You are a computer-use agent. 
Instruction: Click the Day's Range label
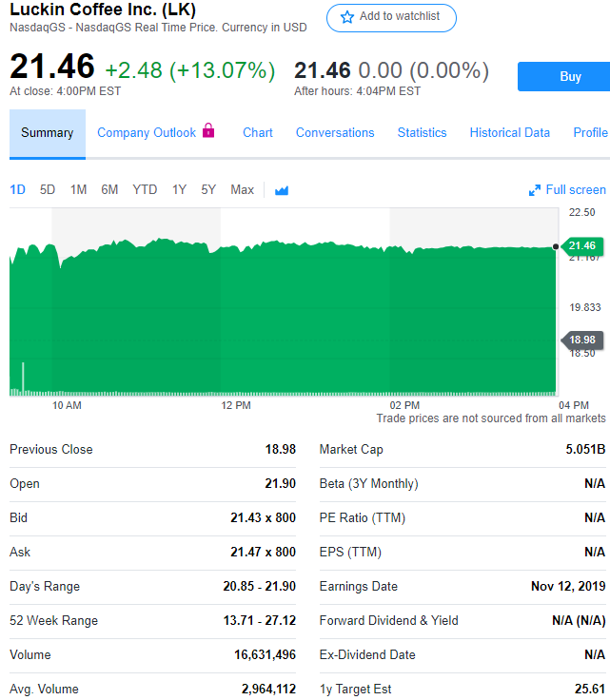45,586
